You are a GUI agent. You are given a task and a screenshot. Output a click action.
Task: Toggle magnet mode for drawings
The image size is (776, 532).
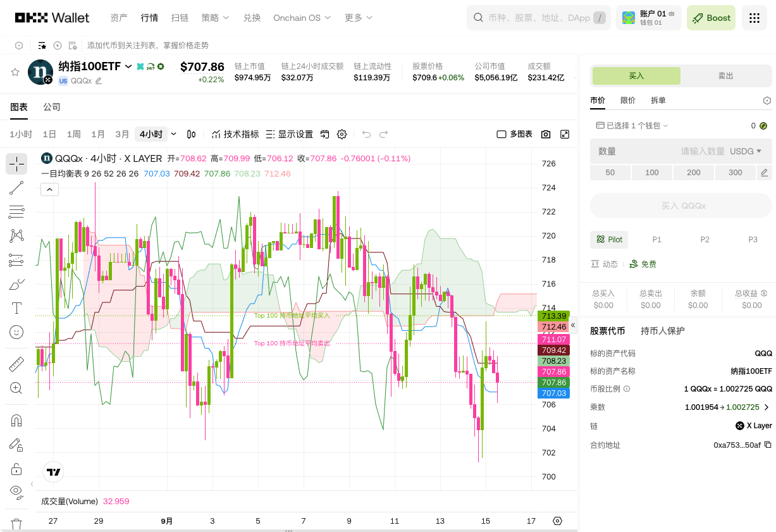click(16, 421)
